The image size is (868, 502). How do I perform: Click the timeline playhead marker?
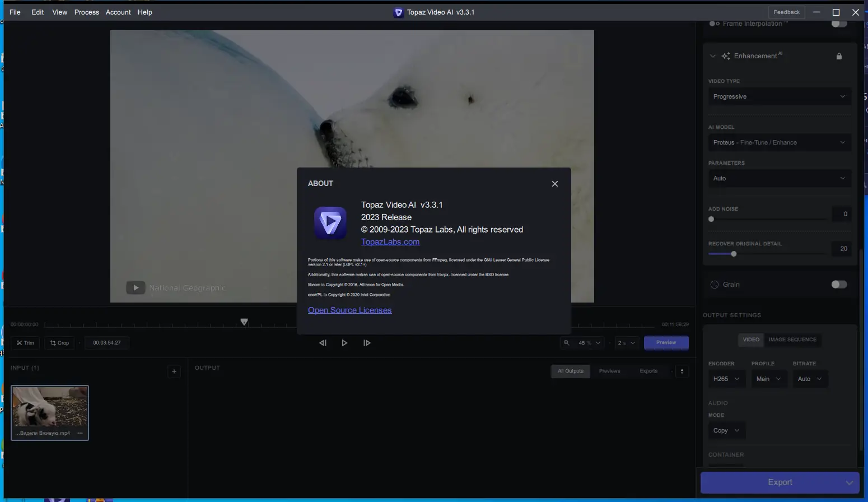(x=244, y=322)
